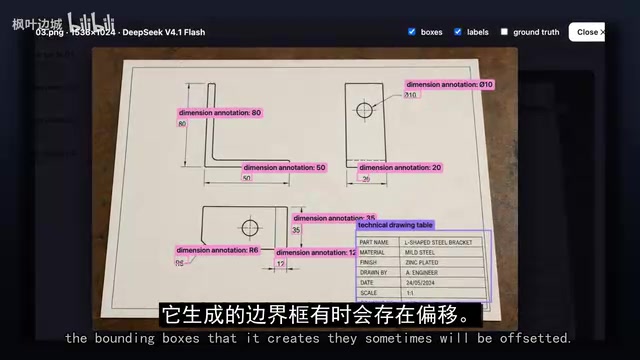Click the MILD STEEL table cell
The image size is (640, 360).
pos(420,253)
